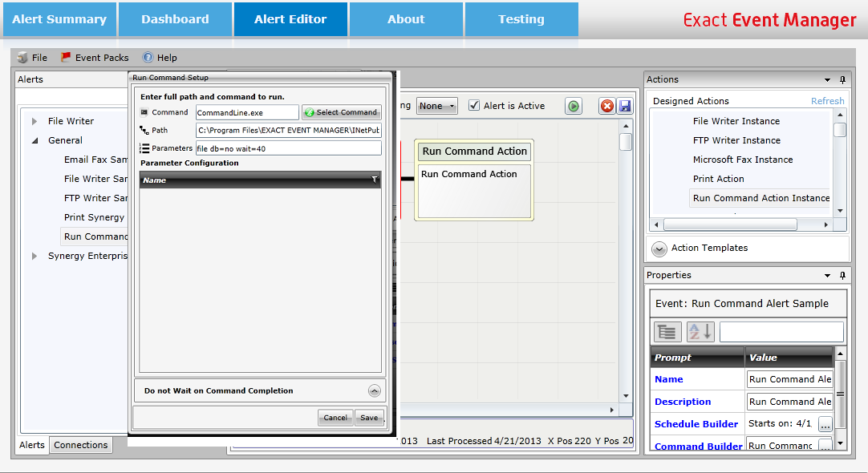Save the Run Command Setup dialog

coord(369,418)
